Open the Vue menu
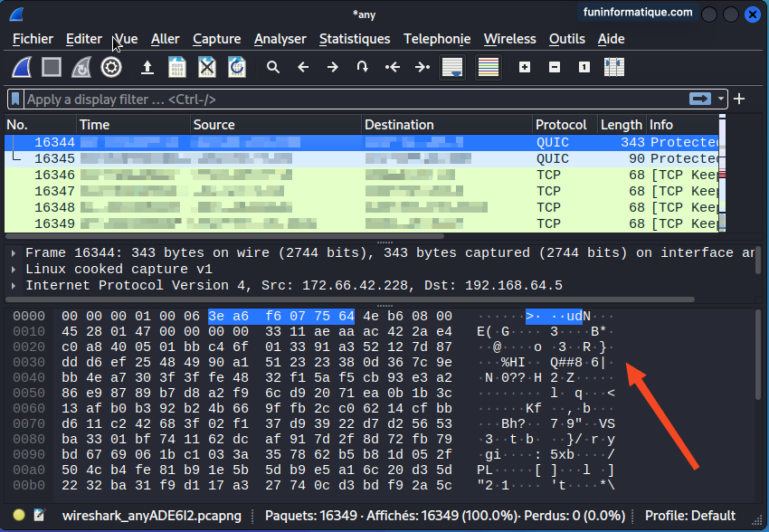 [x=126, y=39]
